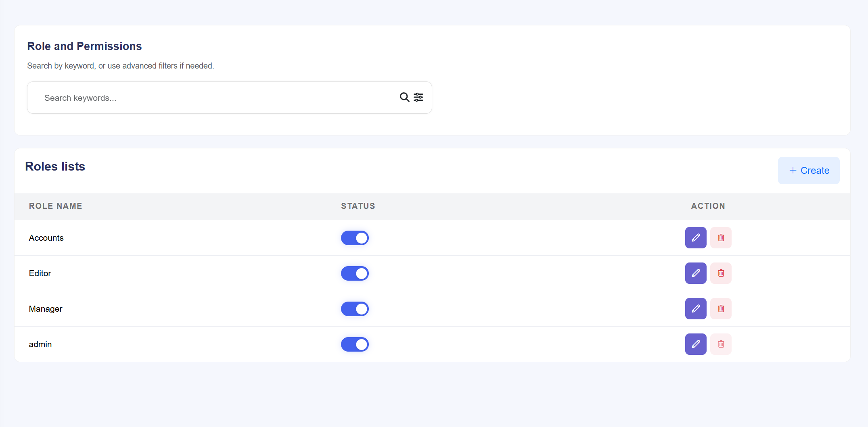The width and height of the screenshot is (868, 427).
Task: Click the delete trash icon for Accounts
Action: tap(721, 237)
